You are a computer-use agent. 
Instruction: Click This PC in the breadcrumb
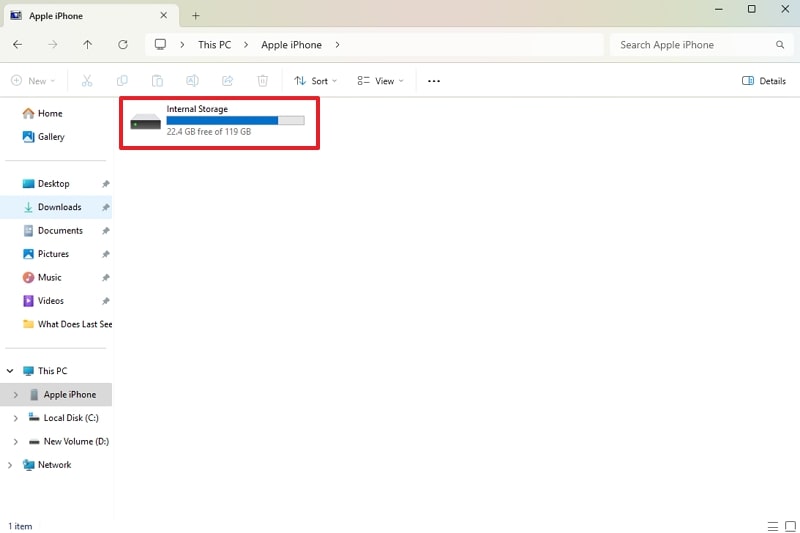coord(214,45)
